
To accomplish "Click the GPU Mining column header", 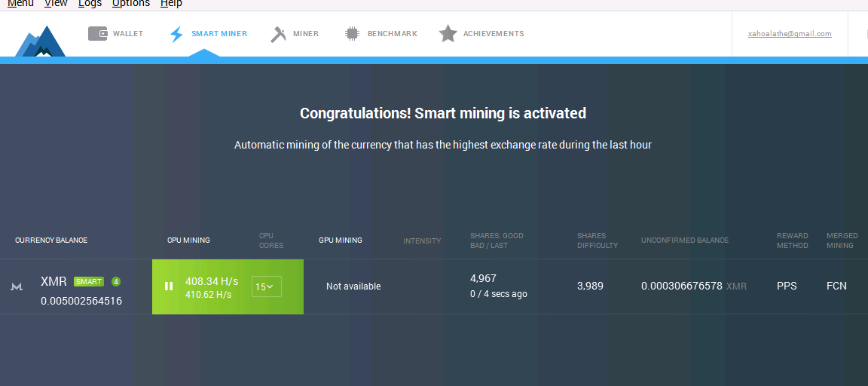I will point(341,240).
